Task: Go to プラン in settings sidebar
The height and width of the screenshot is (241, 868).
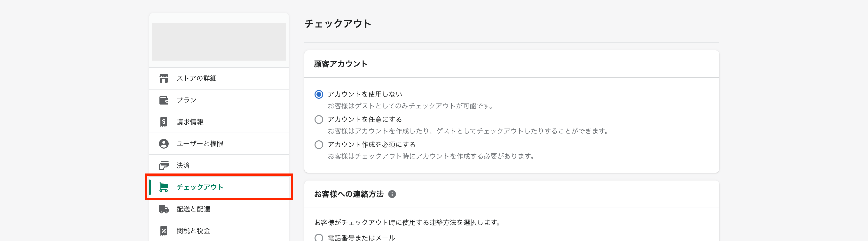Action: pos(219,100)
